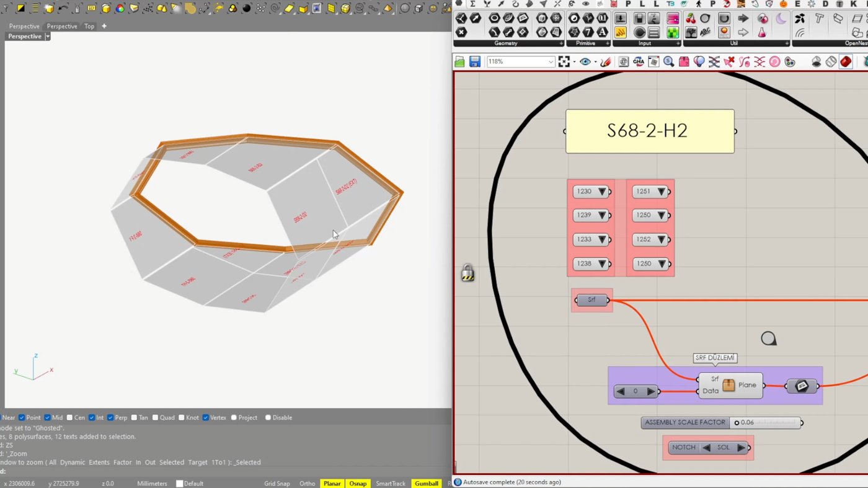The height and width of the screenshot is (488, 868).
Task: Click the number 7 primitive icon
Action: coord(588,32)
